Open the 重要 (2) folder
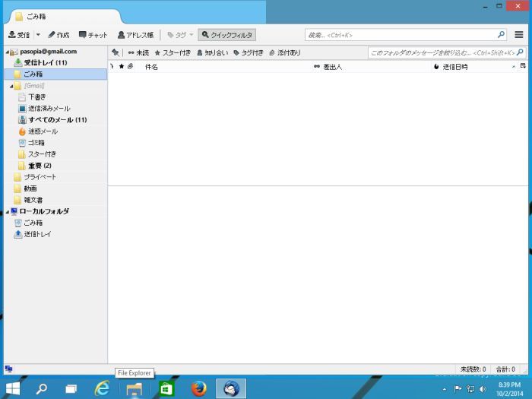The width and height of the screenshot is (532, 399). [40, 166]
